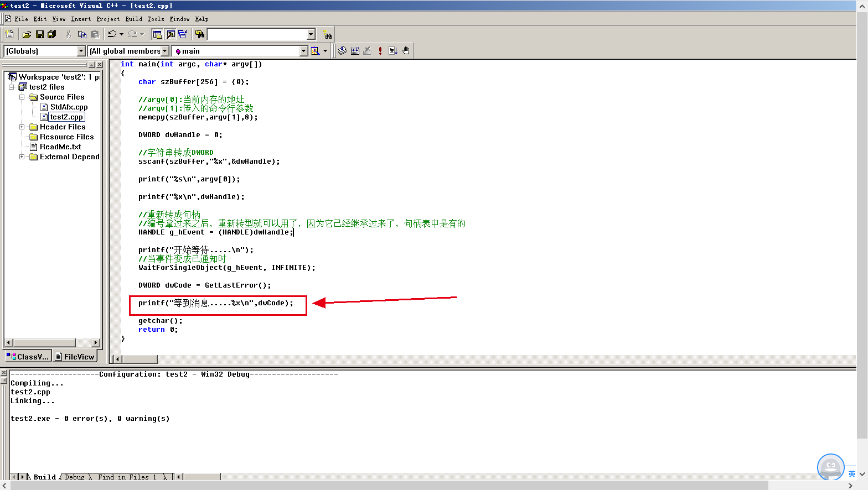Select the Workspace 'test2' root node

[x=59, y=77]
